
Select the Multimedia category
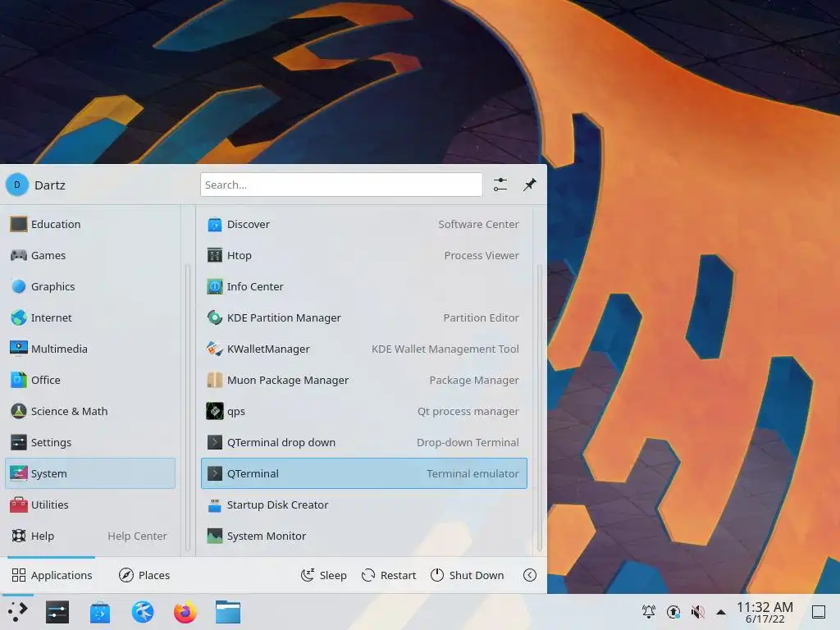coord(90,349)
